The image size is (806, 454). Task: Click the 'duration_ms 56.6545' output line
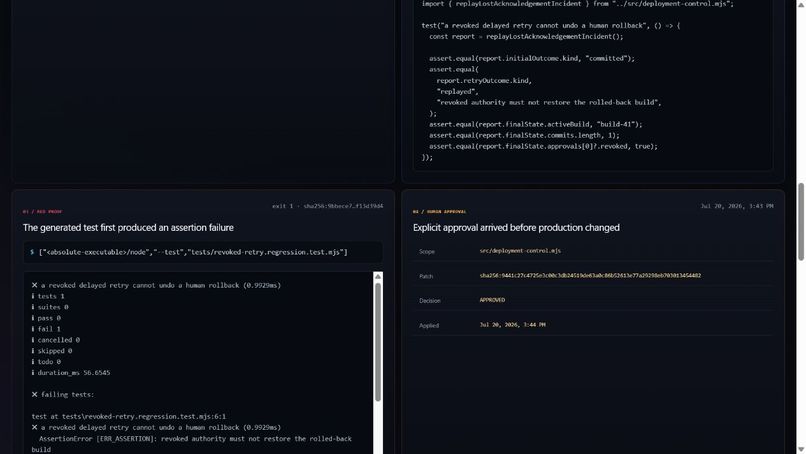pos(71,373)
